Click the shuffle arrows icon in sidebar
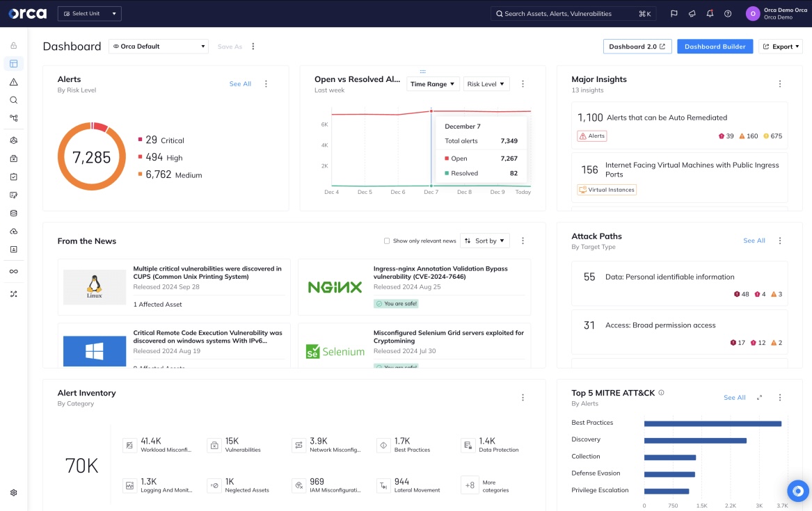The width and height of the screenshot is (812, 511). [x=13, y=294]
